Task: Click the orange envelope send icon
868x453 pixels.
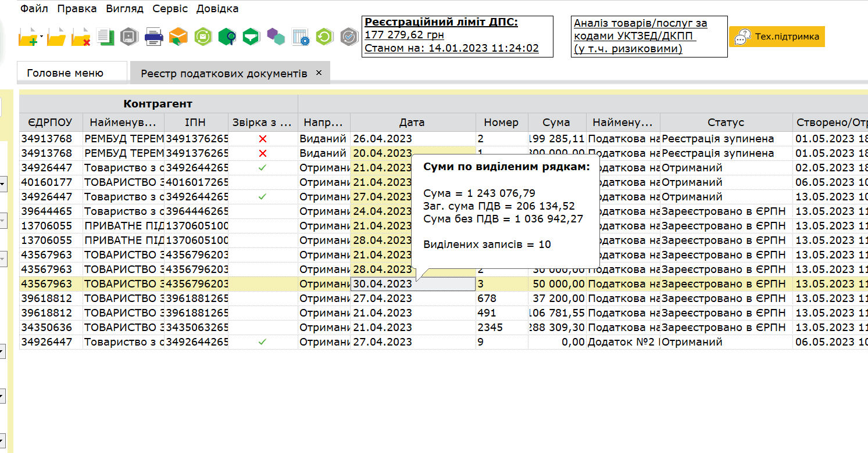Action: (x=178, y=37)
